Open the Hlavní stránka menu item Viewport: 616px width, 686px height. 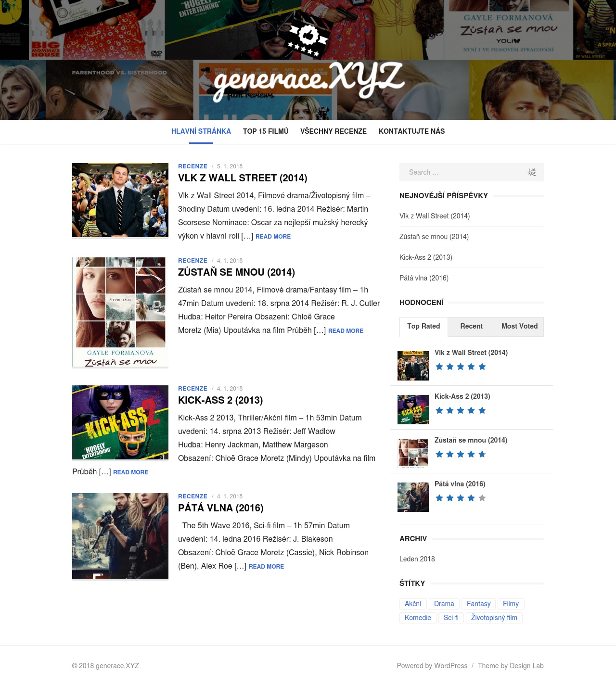tap(201, 131)
